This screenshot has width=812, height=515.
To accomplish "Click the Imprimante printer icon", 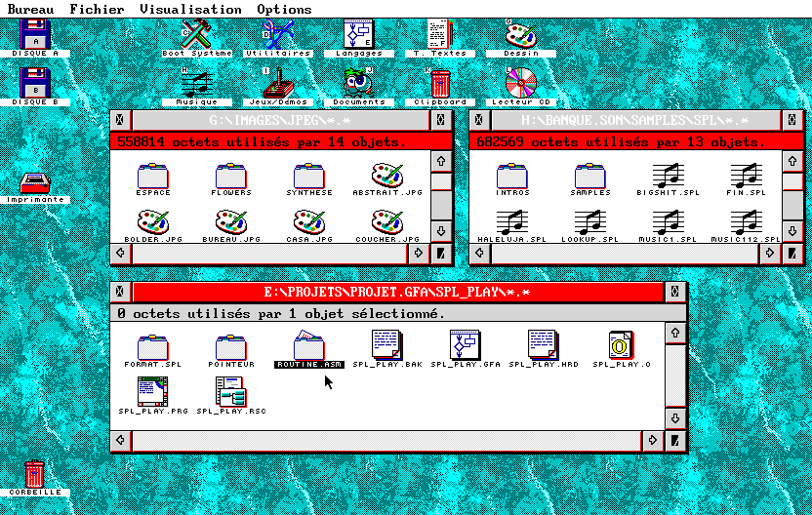I will [x=35, y=183].
